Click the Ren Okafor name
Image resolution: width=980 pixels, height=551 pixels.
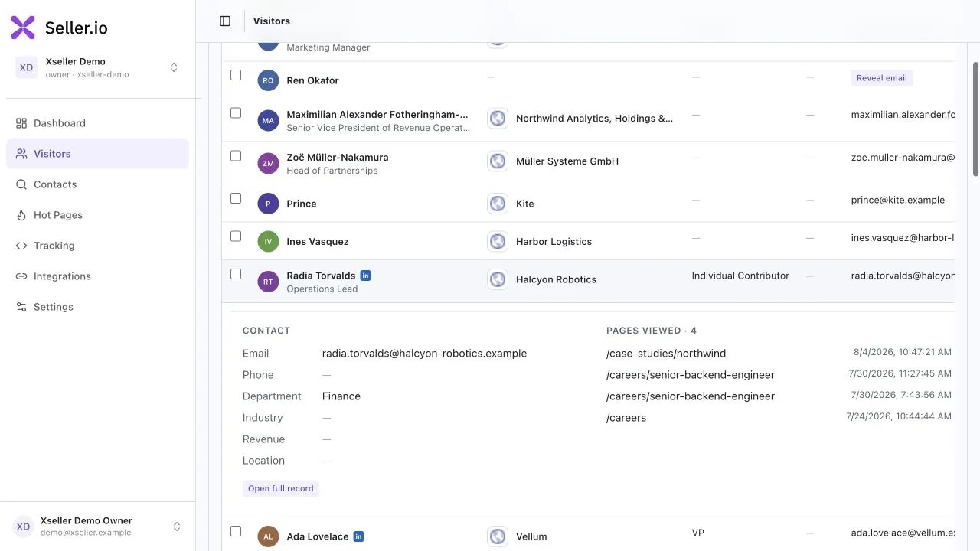tap(312, 80)
